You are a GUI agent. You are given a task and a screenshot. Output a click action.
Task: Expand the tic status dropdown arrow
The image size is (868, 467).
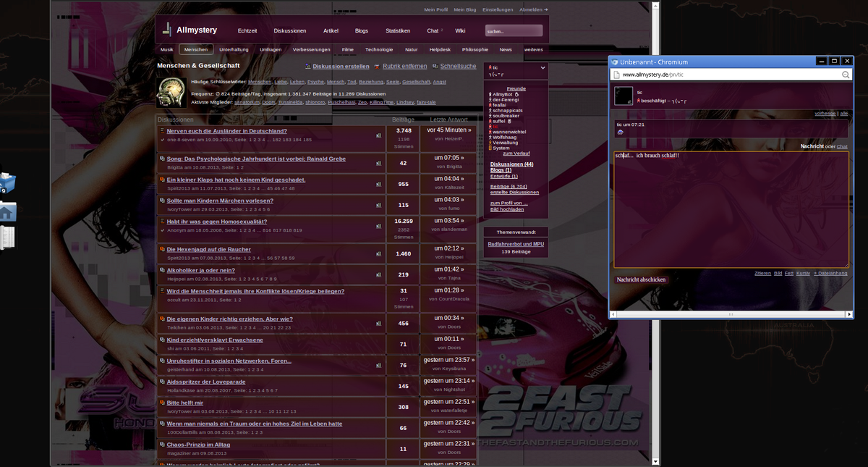point(542,67)
